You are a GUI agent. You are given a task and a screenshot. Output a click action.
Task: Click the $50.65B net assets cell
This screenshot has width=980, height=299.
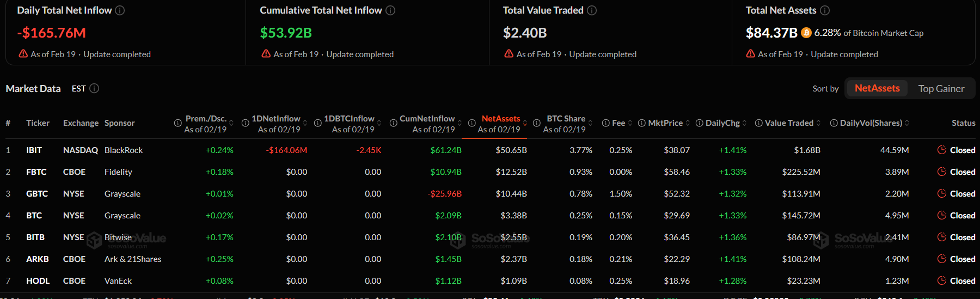click(x=511, y=150)
